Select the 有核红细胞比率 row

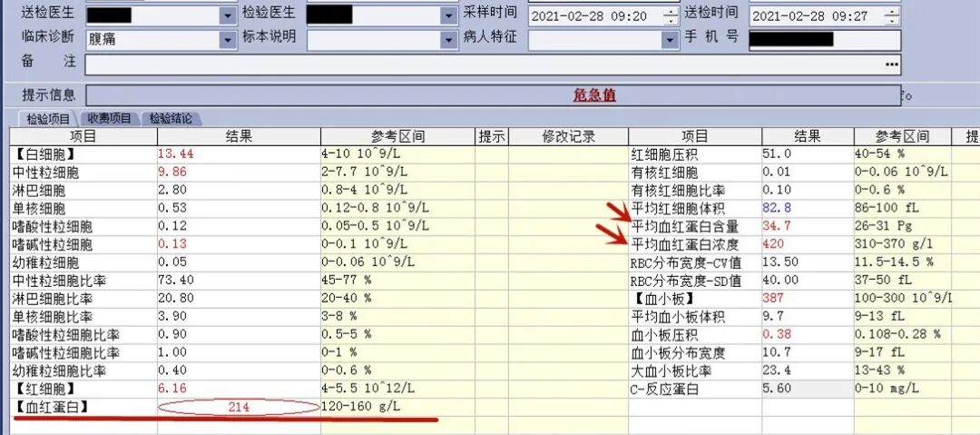[804, 191]
